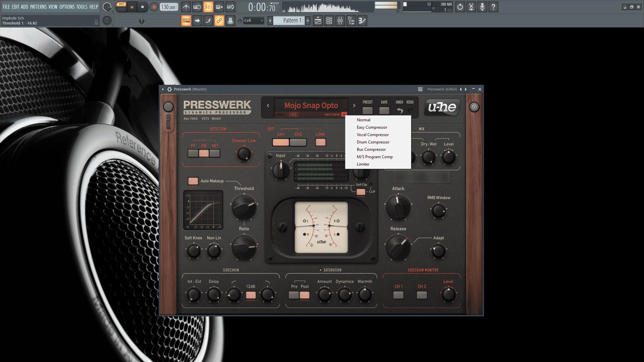Select Post saturation position
Screen dimensions: 644x362
click(305, 295)
